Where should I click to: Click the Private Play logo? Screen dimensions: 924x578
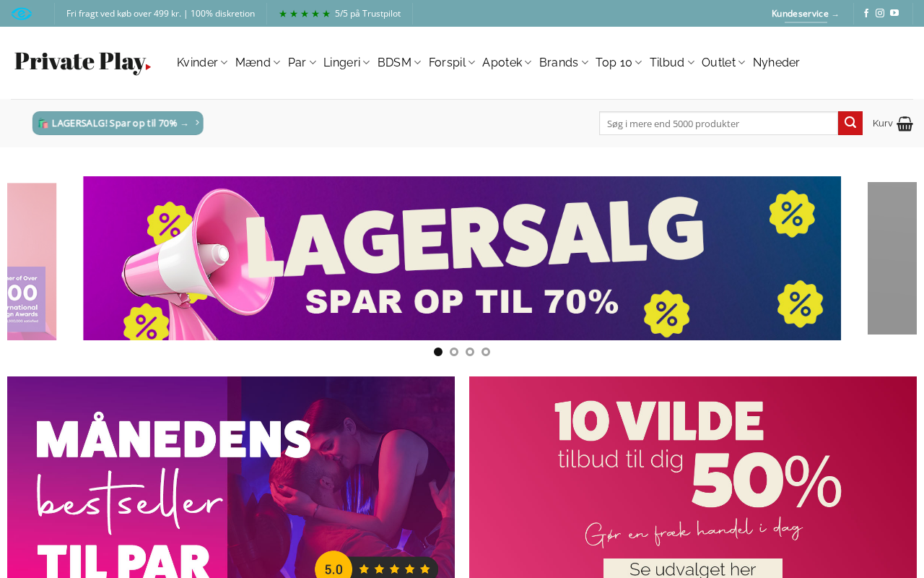[x=83, y=62]
